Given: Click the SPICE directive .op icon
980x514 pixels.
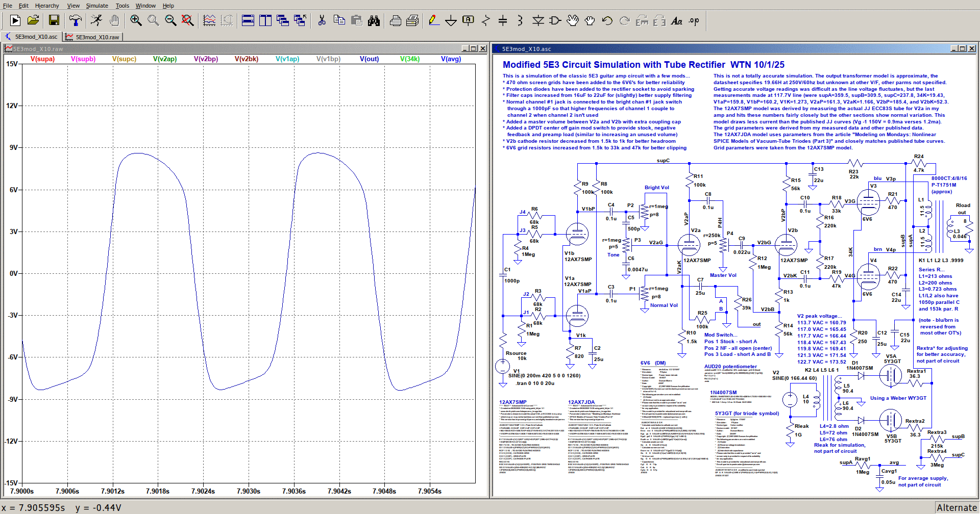Looking at the screenshot, I should click(694, 21).
